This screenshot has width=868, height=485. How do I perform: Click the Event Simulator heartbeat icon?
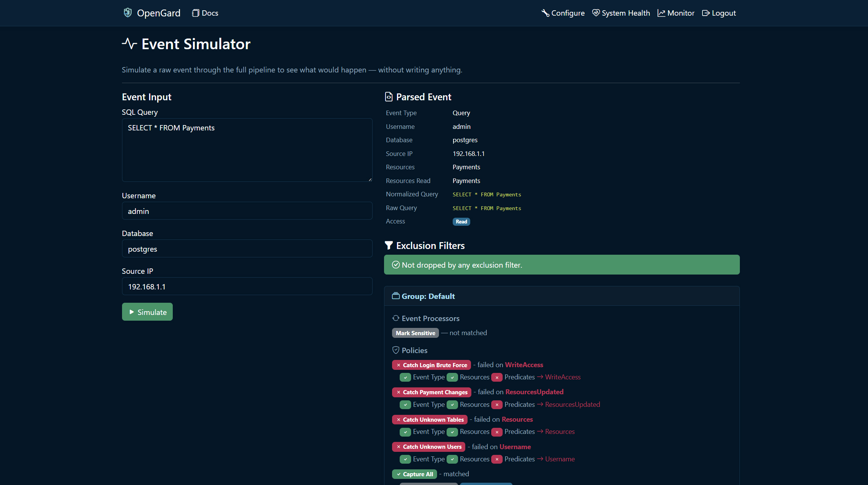pos(129,43)
